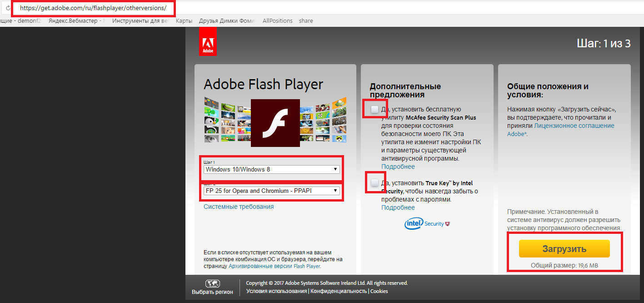Open Архивированные версии Flash Player link

274,266
